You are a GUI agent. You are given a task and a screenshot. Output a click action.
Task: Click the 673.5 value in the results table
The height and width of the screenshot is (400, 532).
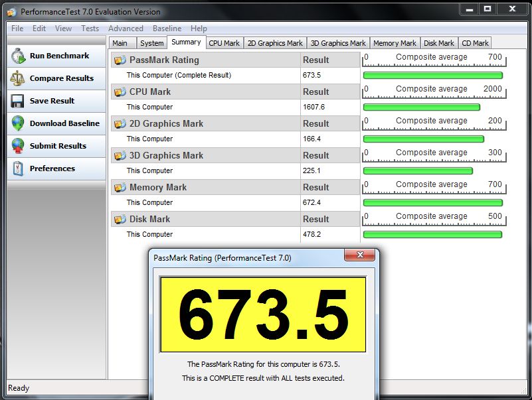[311, 75]
